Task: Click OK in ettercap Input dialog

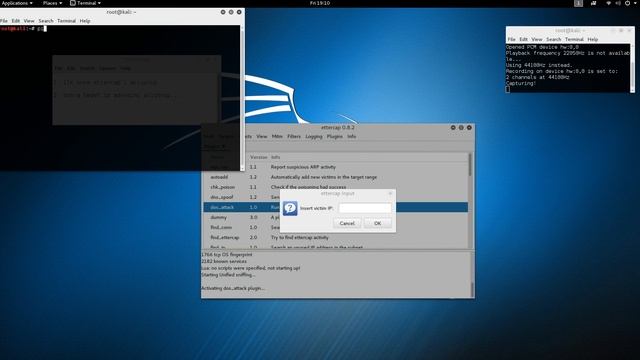Action: pyautogui.click(x=378, y=223)
